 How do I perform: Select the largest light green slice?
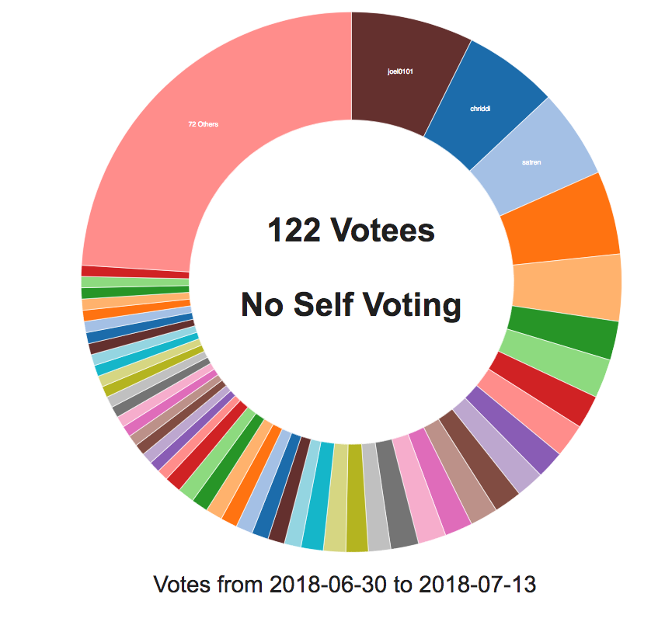coord(555,359)
